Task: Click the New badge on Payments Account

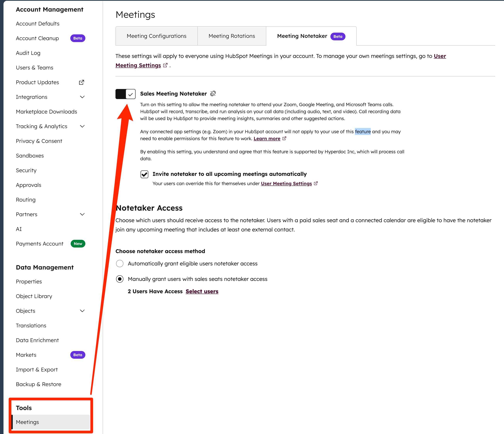Action: tap(78, 244)
